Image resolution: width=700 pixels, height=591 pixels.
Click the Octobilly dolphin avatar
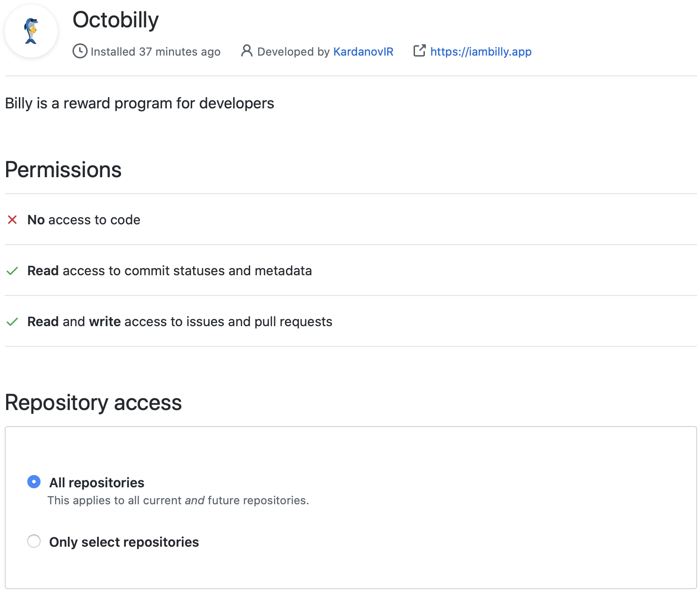31,31
